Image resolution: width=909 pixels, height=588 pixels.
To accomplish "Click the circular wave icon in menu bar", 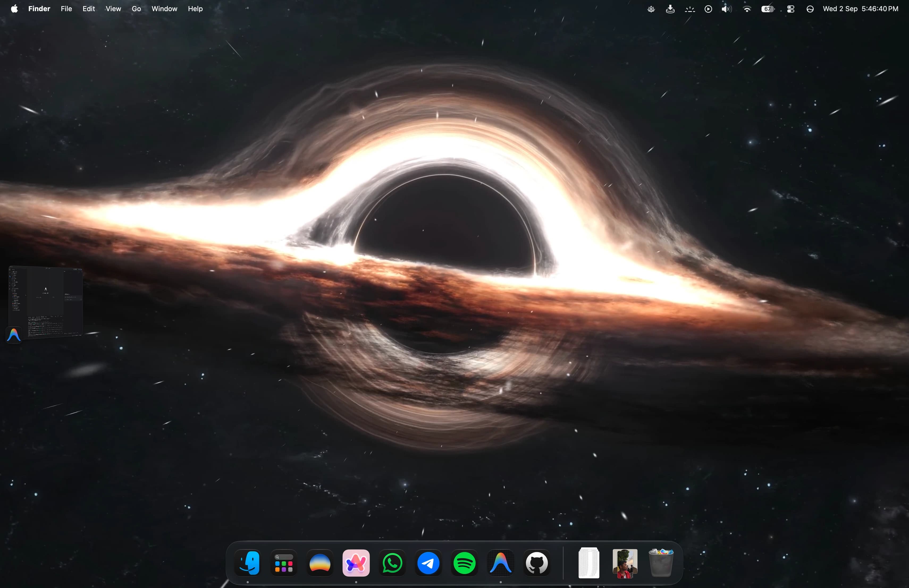I will point(810,9).
